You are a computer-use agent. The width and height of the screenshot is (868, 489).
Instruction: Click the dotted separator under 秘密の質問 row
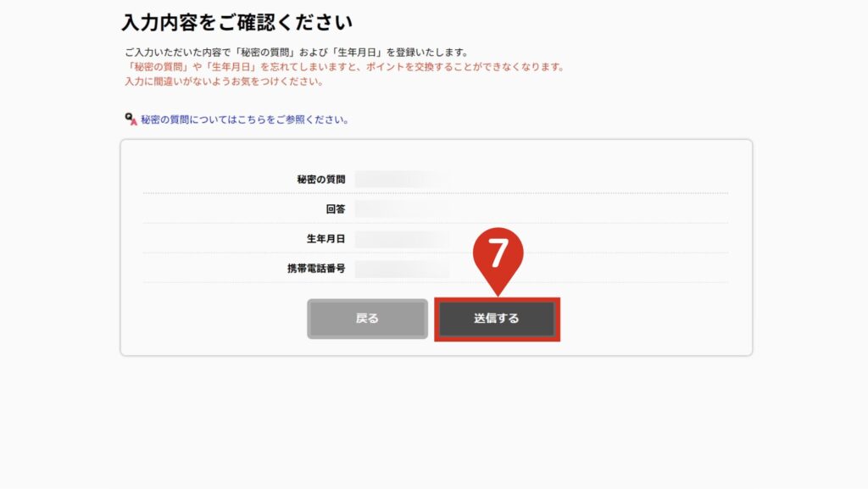(436, 193)
